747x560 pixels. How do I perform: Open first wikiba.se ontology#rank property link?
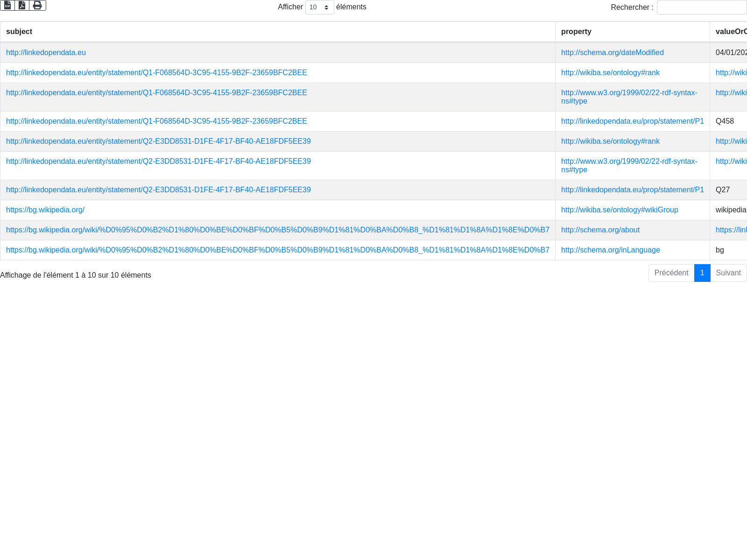tap(610, 73)
